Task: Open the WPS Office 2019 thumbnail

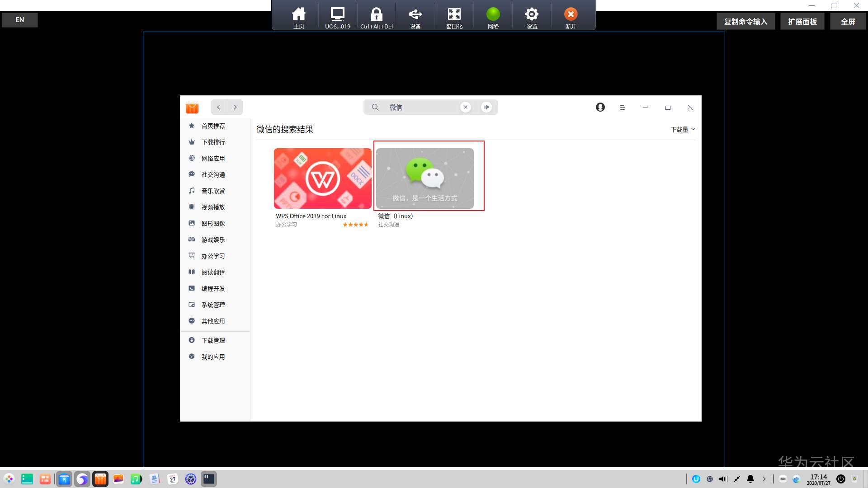Action: (x=322, y=178)
